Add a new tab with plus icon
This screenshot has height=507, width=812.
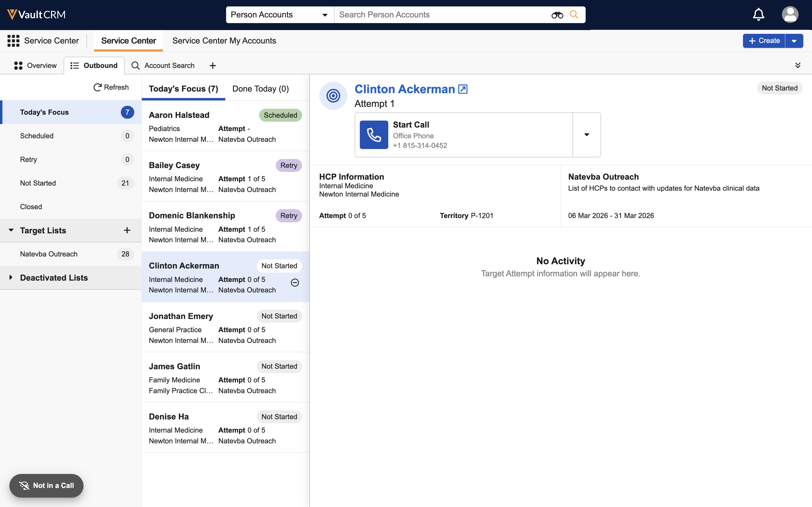click(x=213, y=66)
